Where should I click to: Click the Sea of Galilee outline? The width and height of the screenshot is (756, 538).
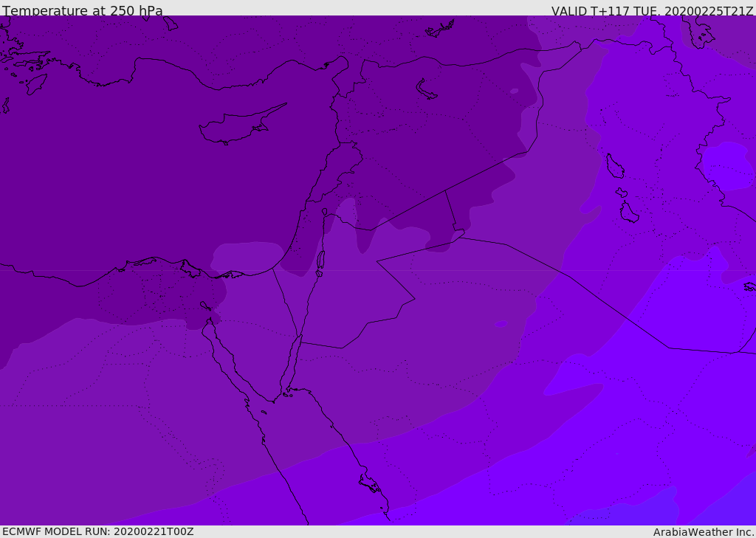(325, 212)
